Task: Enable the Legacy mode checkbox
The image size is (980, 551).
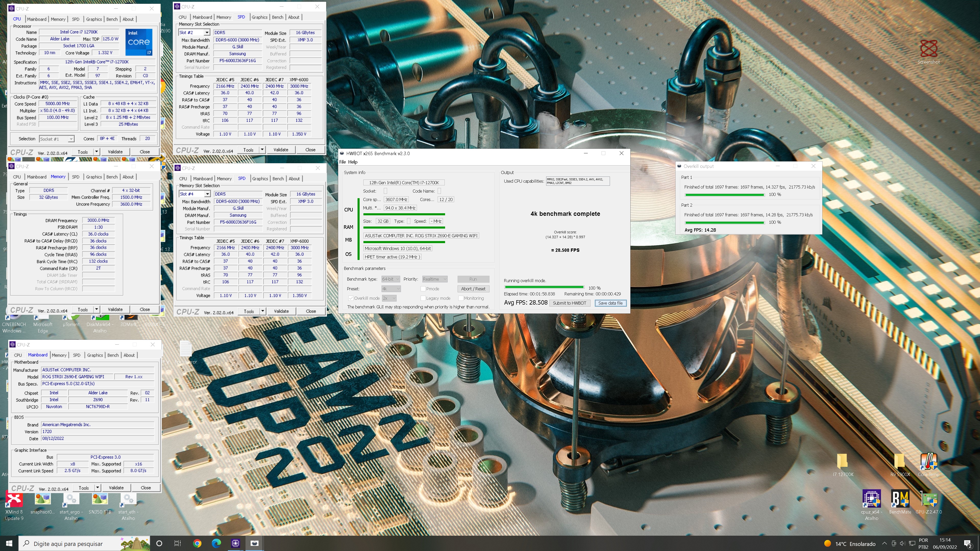Action: click(423, 298)
